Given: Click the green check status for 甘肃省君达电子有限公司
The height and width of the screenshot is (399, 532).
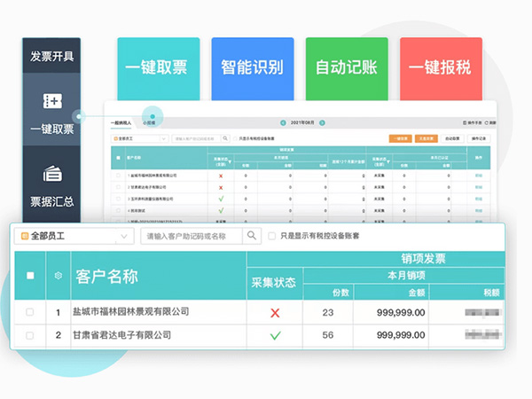Looking at the screenshot, I should pyautogui.click(x=275, y=336).
